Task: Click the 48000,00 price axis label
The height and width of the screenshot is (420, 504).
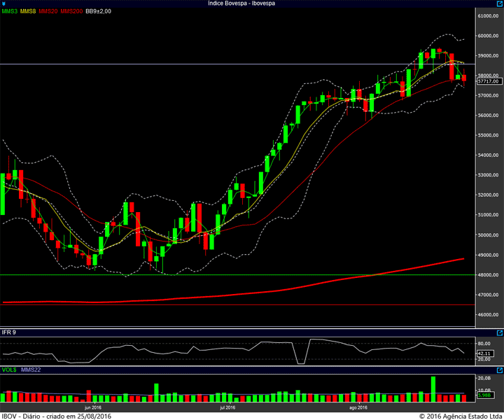Action: [489, 275]
